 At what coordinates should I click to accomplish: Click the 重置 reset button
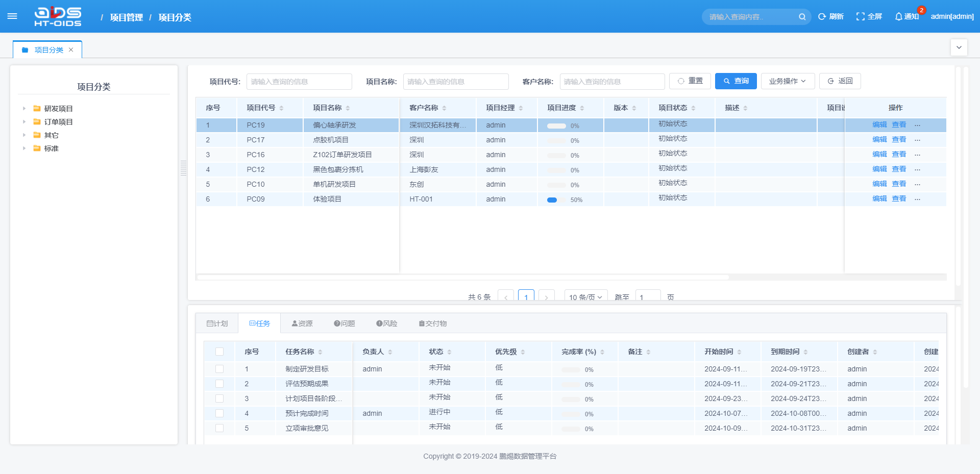coord(690,81)
